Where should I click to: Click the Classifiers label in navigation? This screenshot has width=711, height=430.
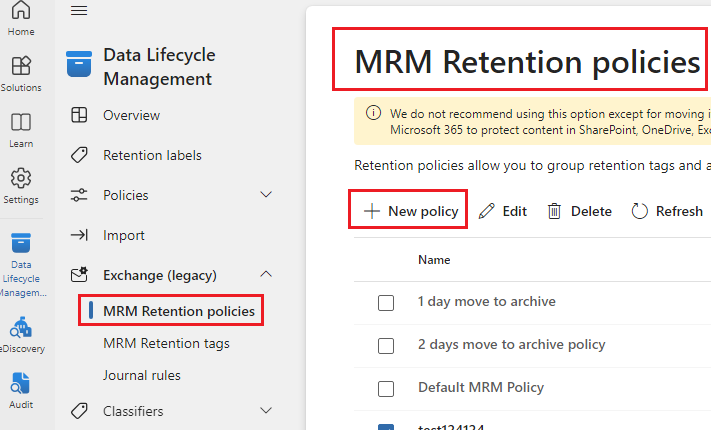(x=133, y=411)
